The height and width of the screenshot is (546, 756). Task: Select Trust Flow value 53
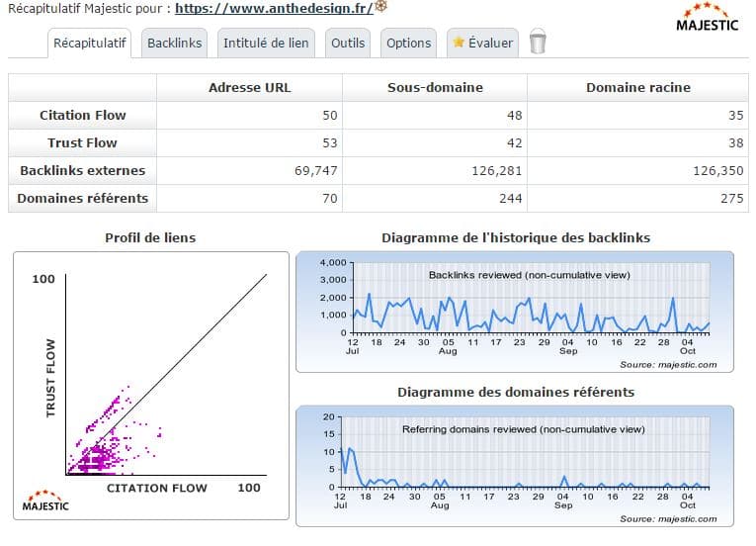point(330,142)
